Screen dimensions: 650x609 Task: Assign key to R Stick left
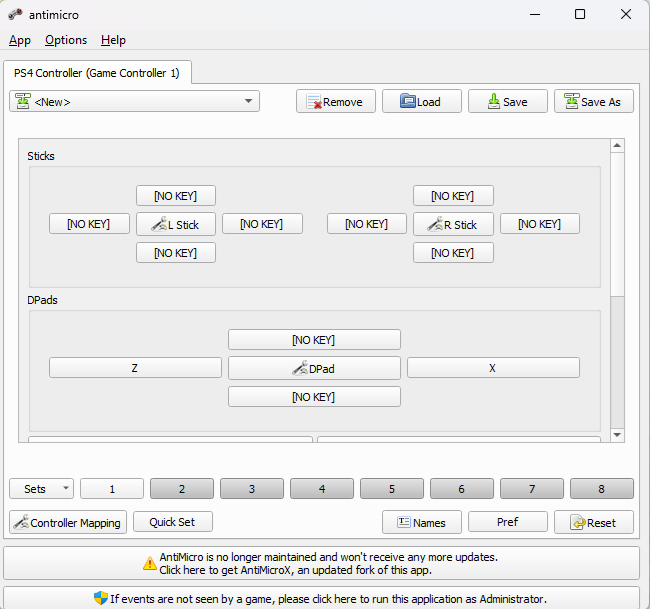[x=367, y=224]
